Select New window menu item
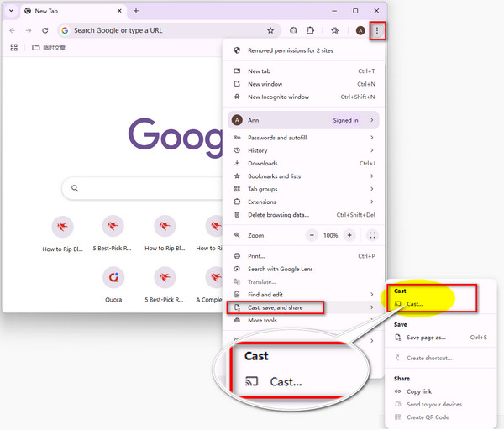 tap(304, 84)
